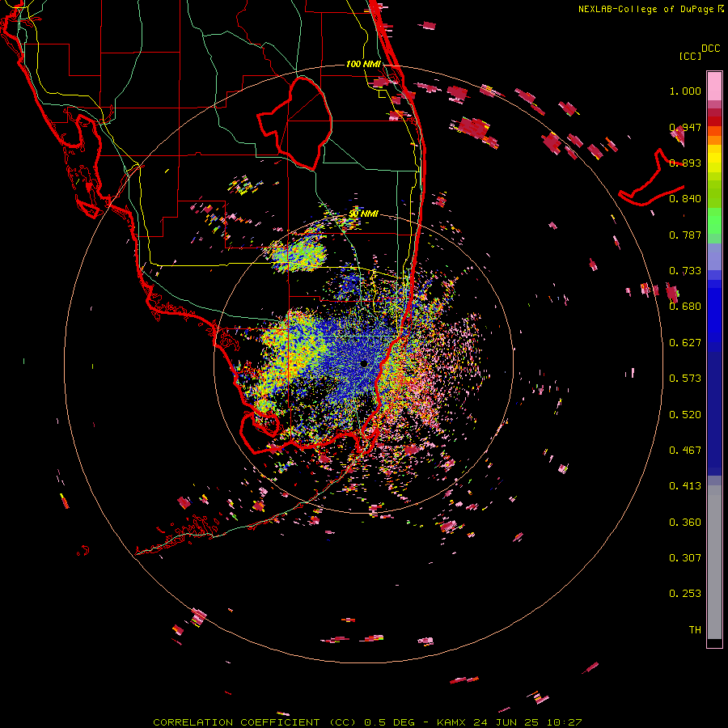Click the 0.680 scale value
This screenshot has height=728, width=728.
[x=685, y=307]
